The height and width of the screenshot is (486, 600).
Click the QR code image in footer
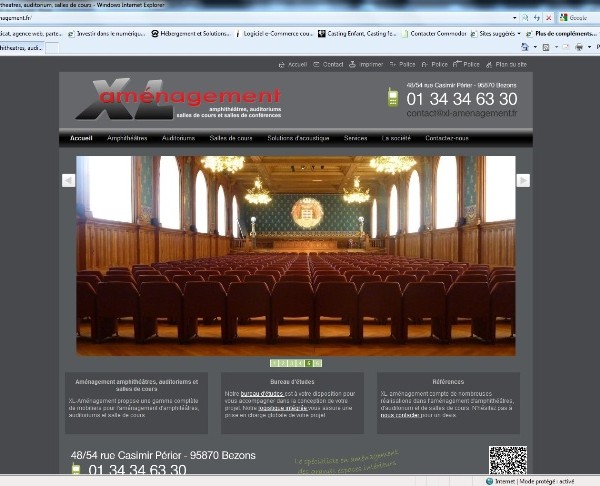tap(508, 460)
